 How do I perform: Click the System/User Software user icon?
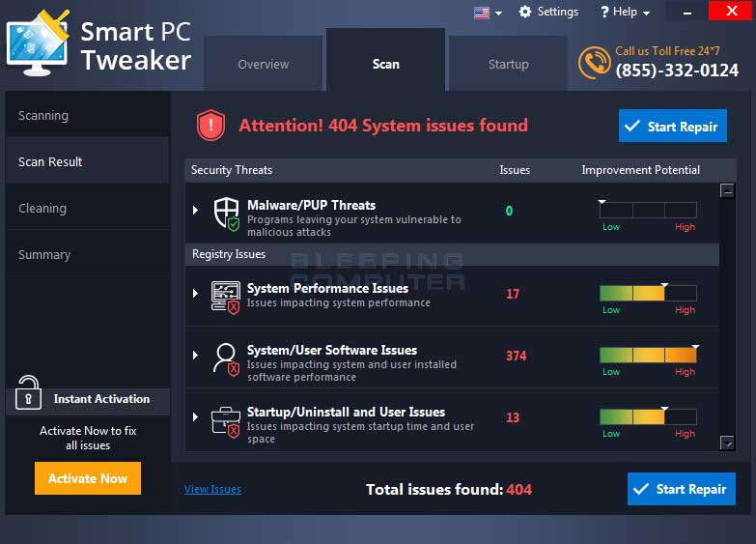(226, 359)
